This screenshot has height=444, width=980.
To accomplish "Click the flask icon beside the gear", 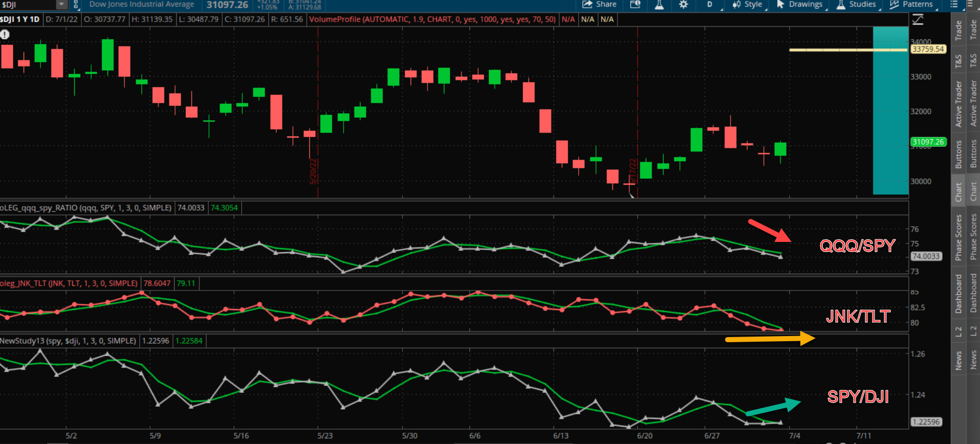I will point(659,5).
